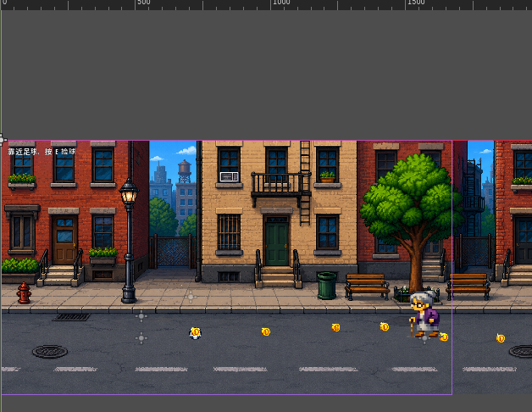Image resolution: width=532 pixels, height=412 pixels.
Task: Select the upper crosshair marker below street lamp
Action: click(141, 316)
